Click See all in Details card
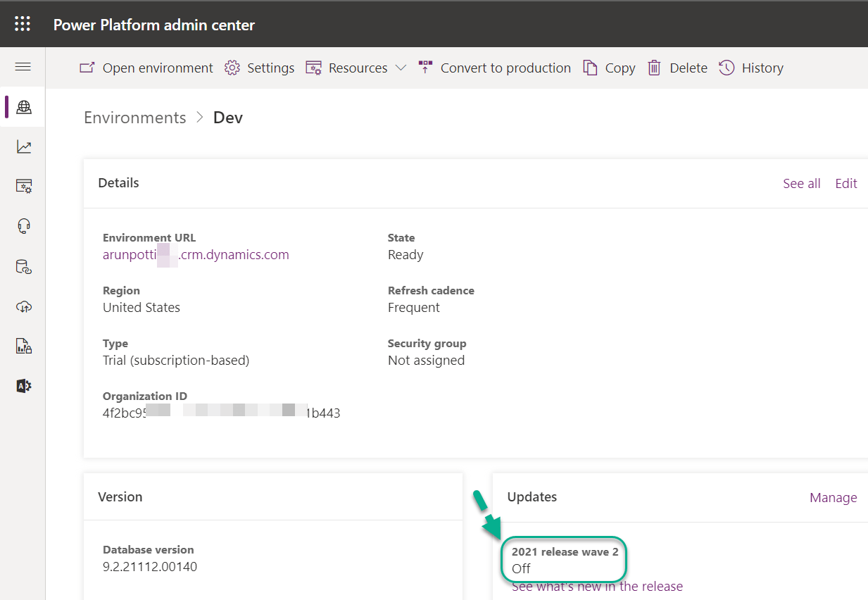This screenshot has height=600, width=868. [802, 183]
